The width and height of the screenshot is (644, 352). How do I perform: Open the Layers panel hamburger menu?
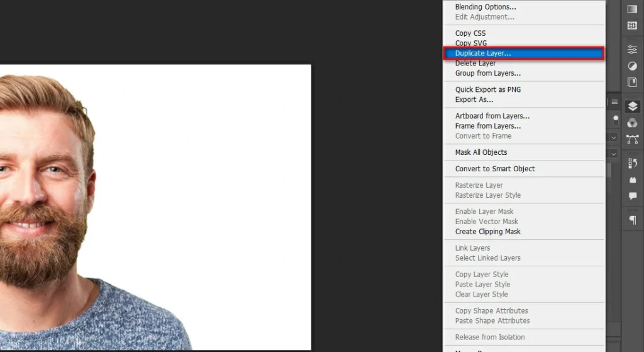point(614,102)
